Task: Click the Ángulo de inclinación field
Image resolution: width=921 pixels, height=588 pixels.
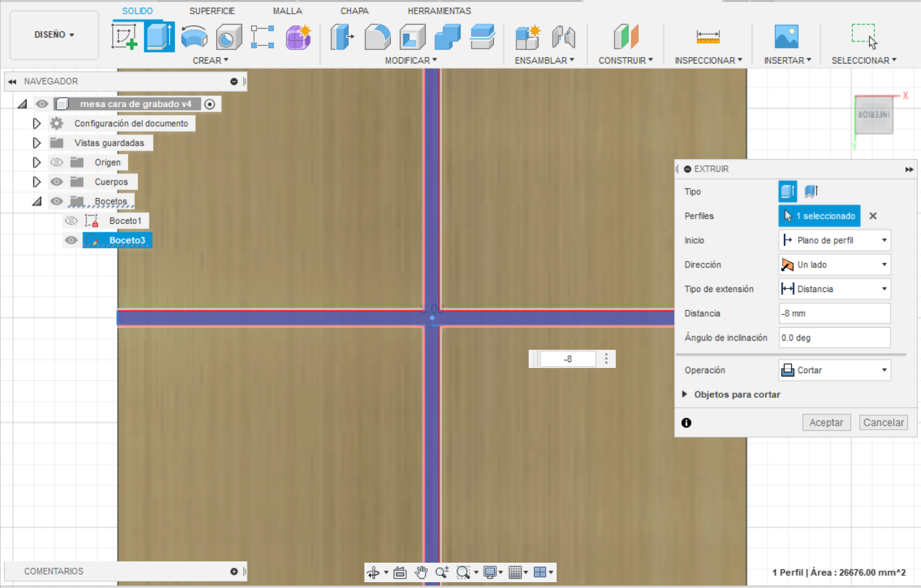Action: pos(835,337)
